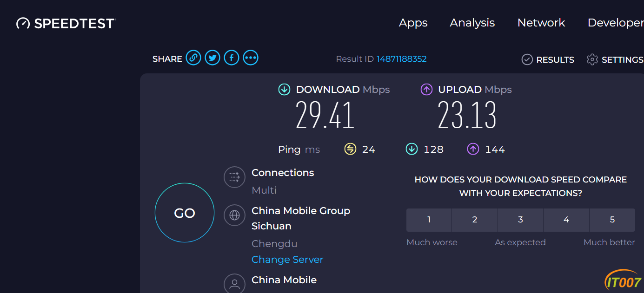Start the test with GO button
This screenshot has height=293, width=644.
[x=185, y=213]
